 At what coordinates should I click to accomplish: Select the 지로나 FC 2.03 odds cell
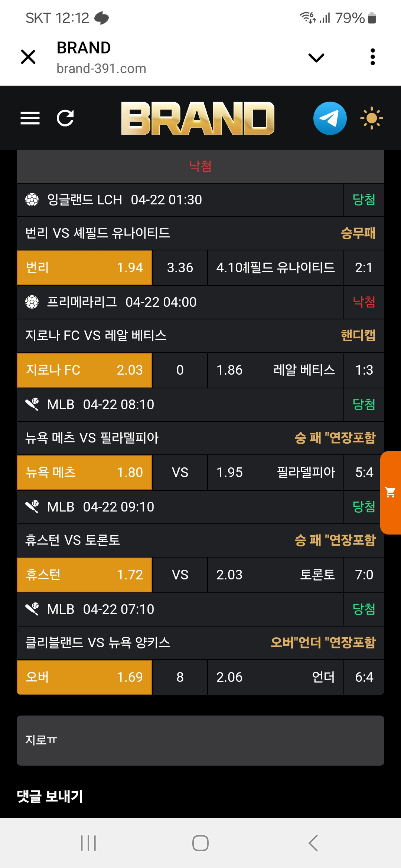(85, 370)
